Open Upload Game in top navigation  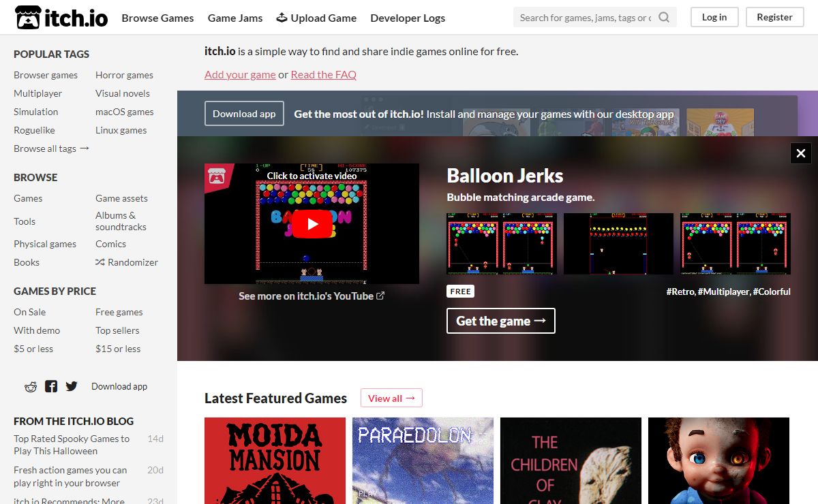[316, 18]
